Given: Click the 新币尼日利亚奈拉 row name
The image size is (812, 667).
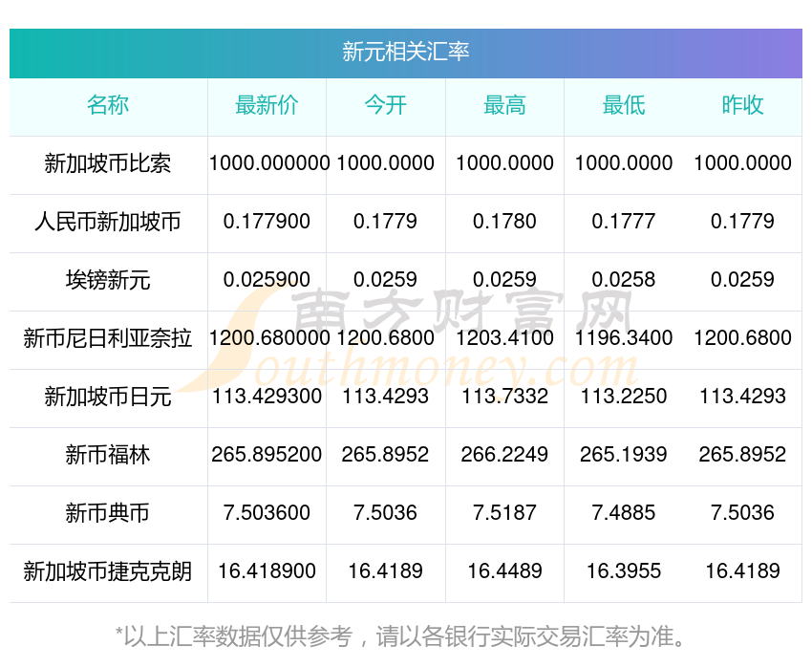Looking at the screenshot, I should tap(108, 338).
